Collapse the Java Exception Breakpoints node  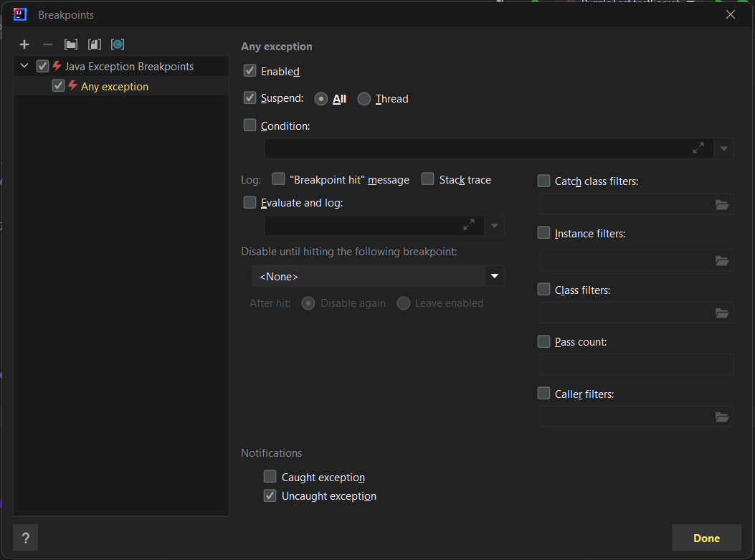24,65
